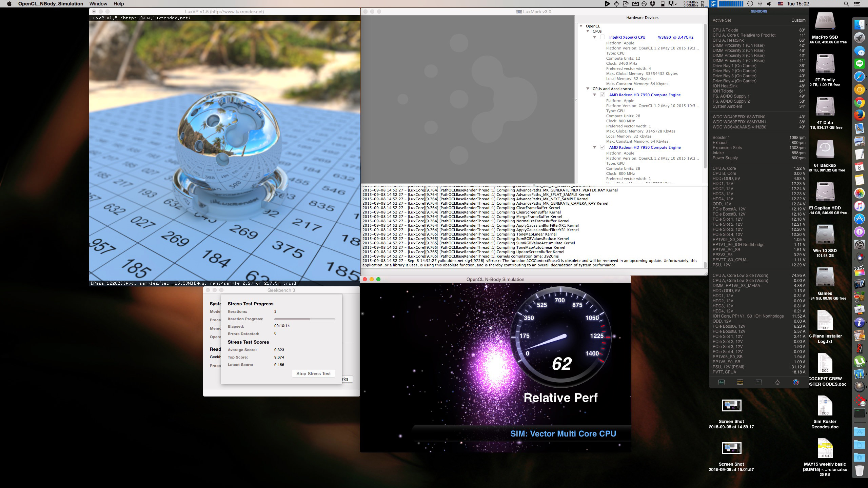Switch to LuxMark red-dots icon in dock
Screen dimensions: 868x488
860,400
